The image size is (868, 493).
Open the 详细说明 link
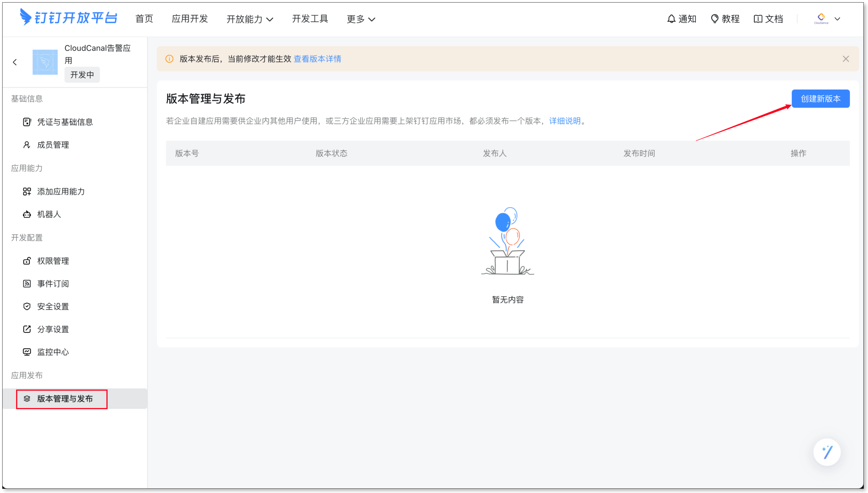coord(565,121)
